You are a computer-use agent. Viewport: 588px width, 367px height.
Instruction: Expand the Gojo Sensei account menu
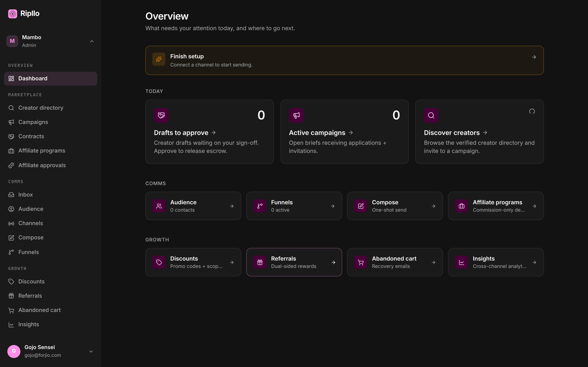91,352
